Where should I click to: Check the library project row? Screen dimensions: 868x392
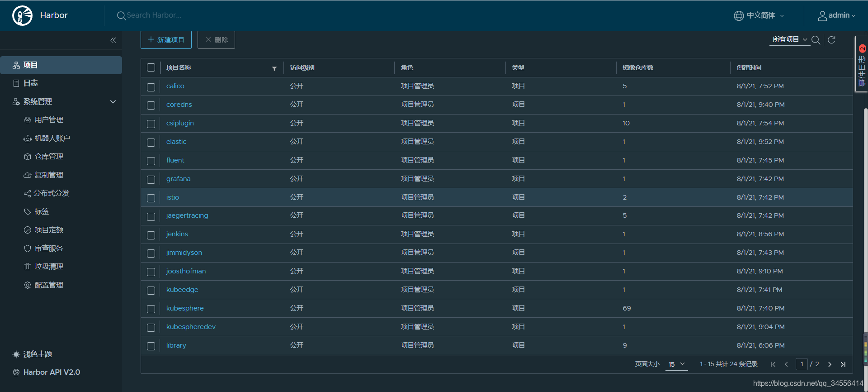(x=151, y=346)
